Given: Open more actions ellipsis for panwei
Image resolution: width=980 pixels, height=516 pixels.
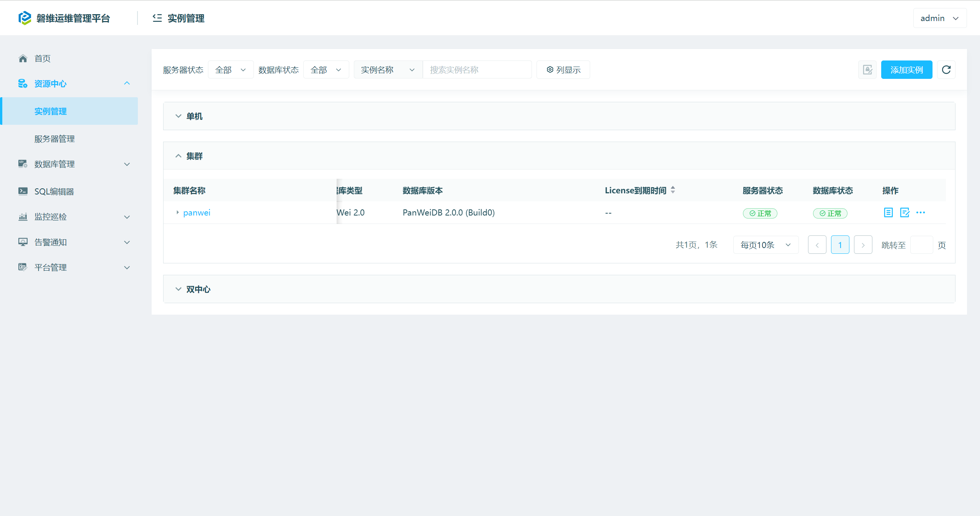Looking at the screenshot, I should (x=921, y=212).
